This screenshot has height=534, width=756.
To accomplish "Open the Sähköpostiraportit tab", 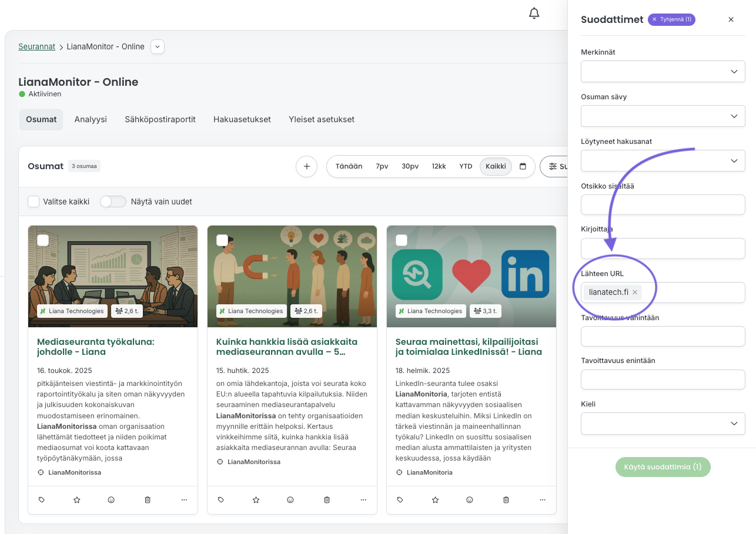I will click(160, 119).
